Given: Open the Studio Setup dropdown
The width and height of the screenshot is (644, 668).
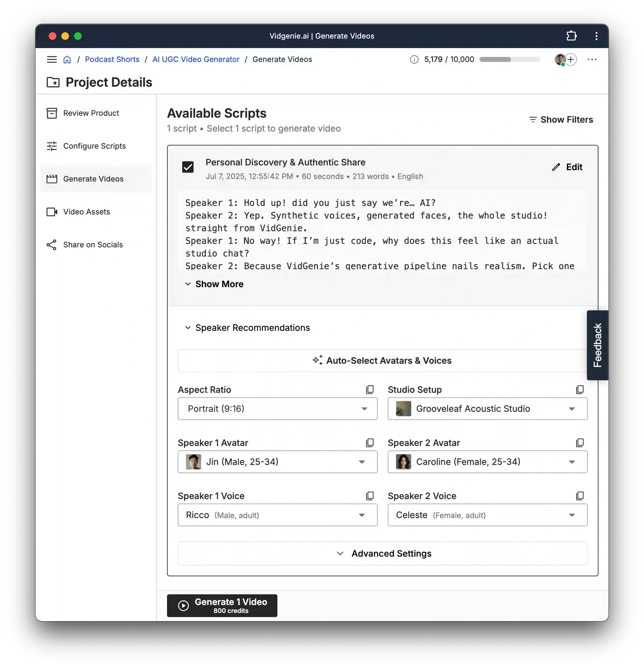Looking at the screenshot, I should click(x=487, y=408).
